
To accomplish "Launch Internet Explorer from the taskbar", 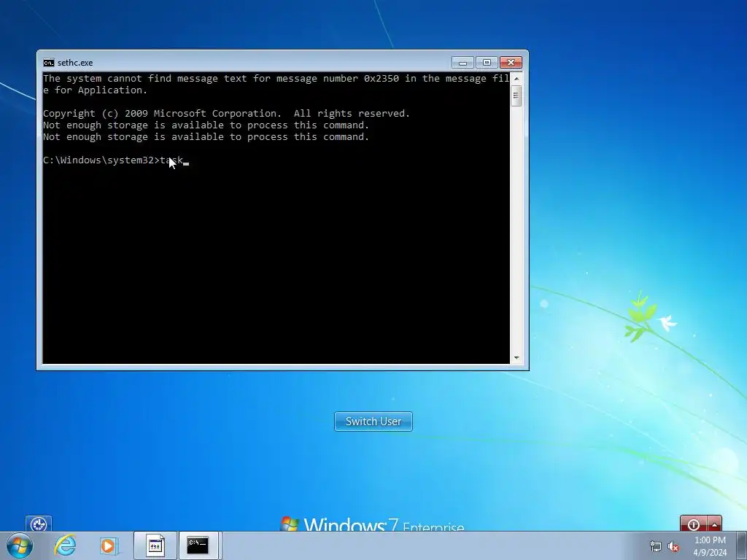I will tap(65, 545).
